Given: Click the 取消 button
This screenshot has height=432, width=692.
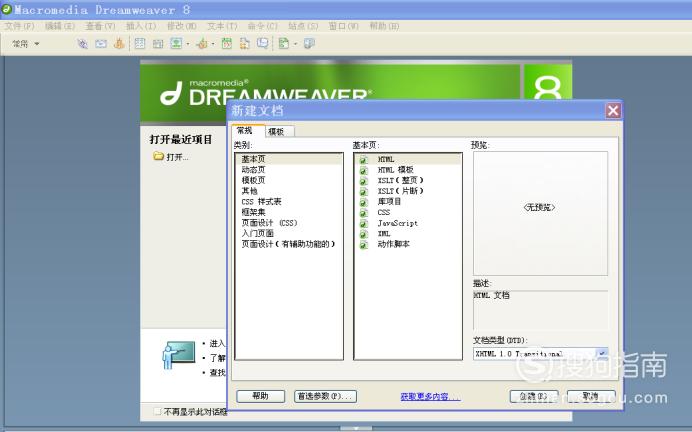Looking at the screenshot, I should point(591,396).
